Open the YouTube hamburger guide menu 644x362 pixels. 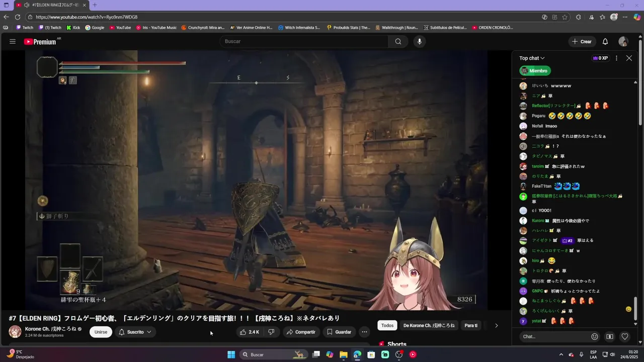point(13,41)
